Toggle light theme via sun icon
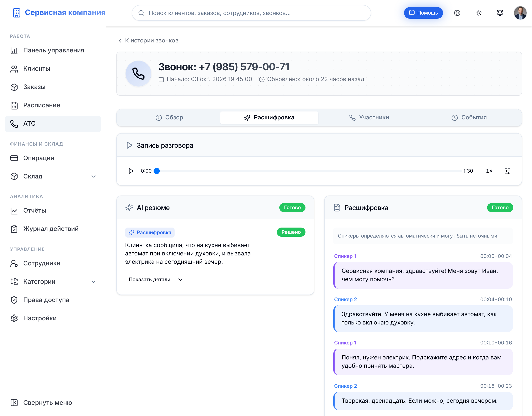The width and height of the screenshot is (532, 416). [479, 13]
